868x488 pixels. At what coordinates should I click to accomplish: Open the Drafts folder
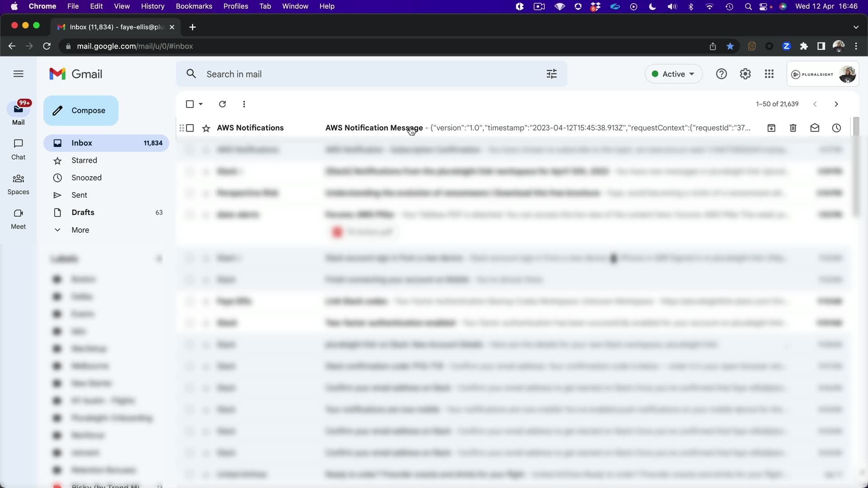[83, 212]
